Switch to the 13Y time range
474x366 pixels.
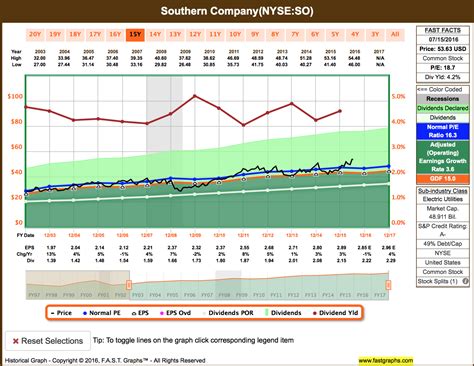click(x=175, y=34)
